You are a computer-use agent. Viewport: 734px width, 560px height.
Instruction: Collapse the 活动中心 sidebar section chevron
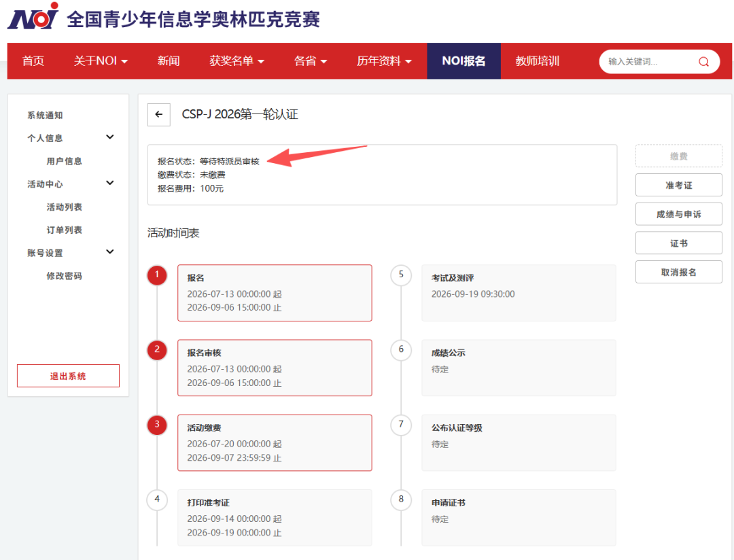[x=110, y=183]
